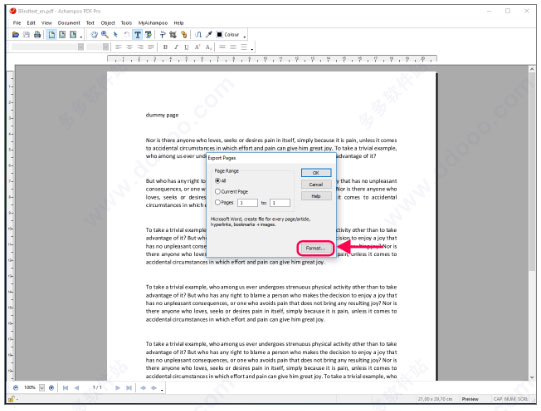Click the zoom out icon in bottom bar
541x411 pixels.
(16, 388)
